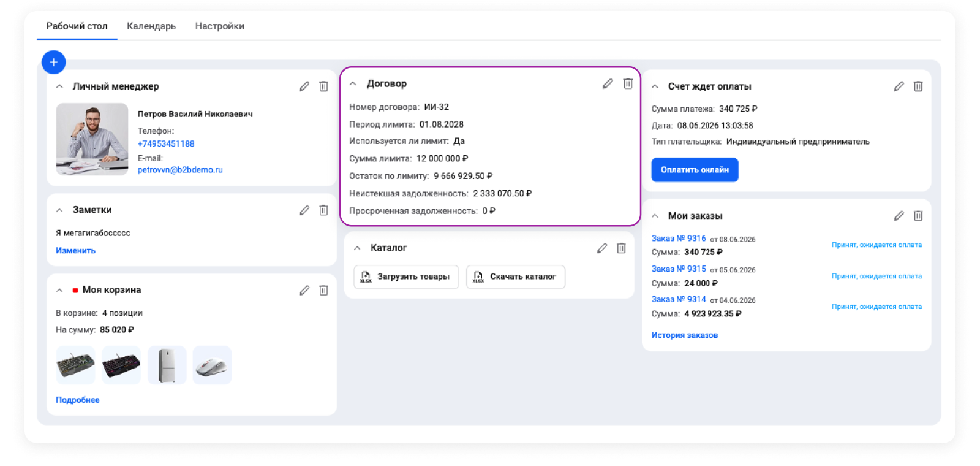Edit the Личный менеджер widget with pencil
Image resolution: width=980 pixels, height=466 pixels.
coord(304,86)
